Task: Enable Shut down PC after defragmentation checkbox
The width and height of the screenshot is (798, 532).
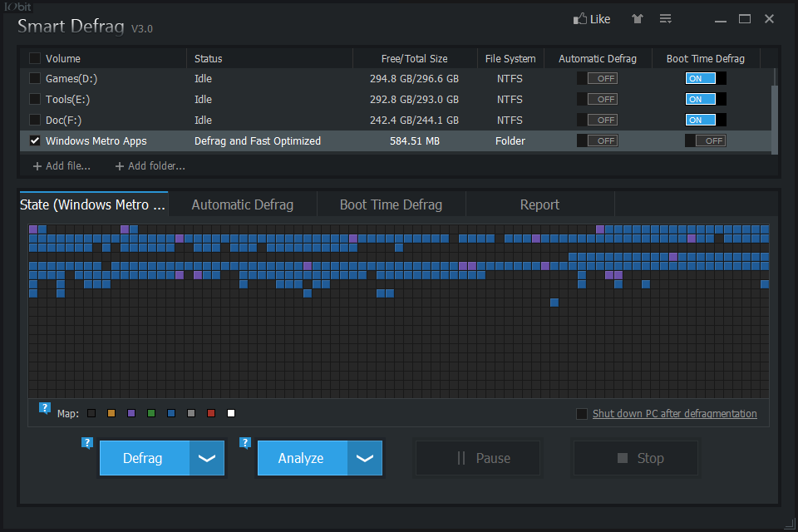Action: [x=582, y=414]
